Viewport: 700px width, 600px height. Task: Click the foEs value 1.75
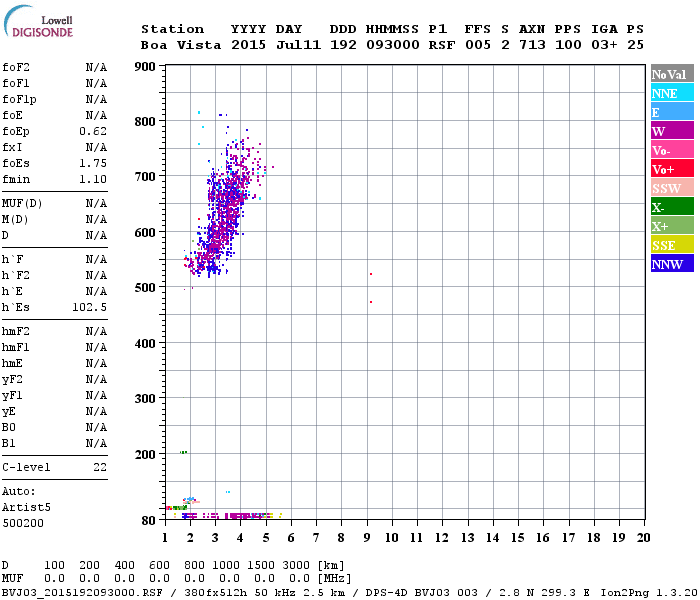[x=93, y=163]
